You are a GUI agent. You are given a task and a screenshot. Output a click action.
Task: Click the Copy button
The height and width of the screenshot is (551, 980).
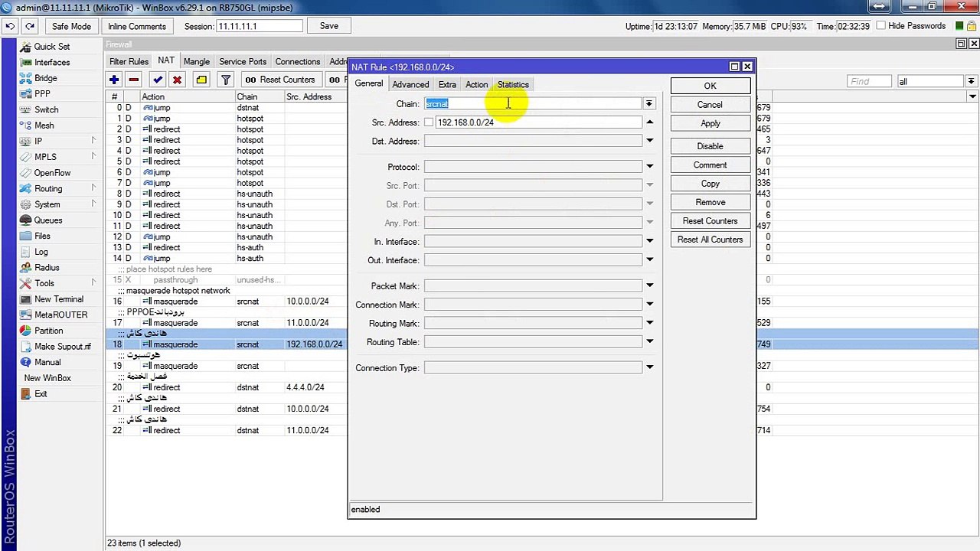pos(710,184)
